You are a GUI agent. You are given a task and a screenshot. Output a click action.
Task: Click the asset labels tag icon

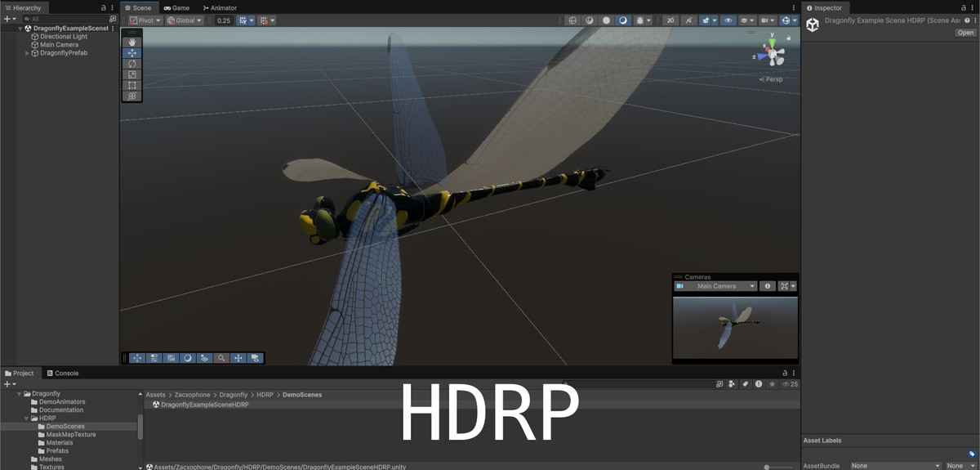point(971,454)
